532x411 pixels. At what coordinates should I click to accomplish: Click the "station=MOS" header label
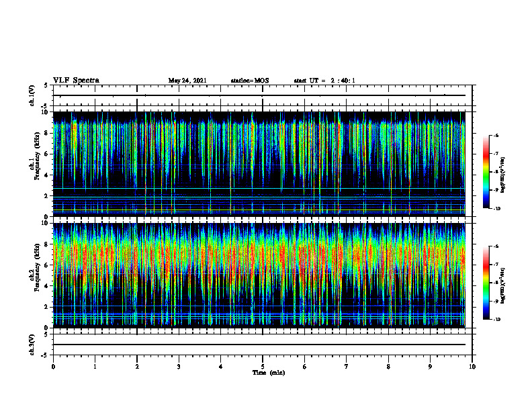point(250,81)
